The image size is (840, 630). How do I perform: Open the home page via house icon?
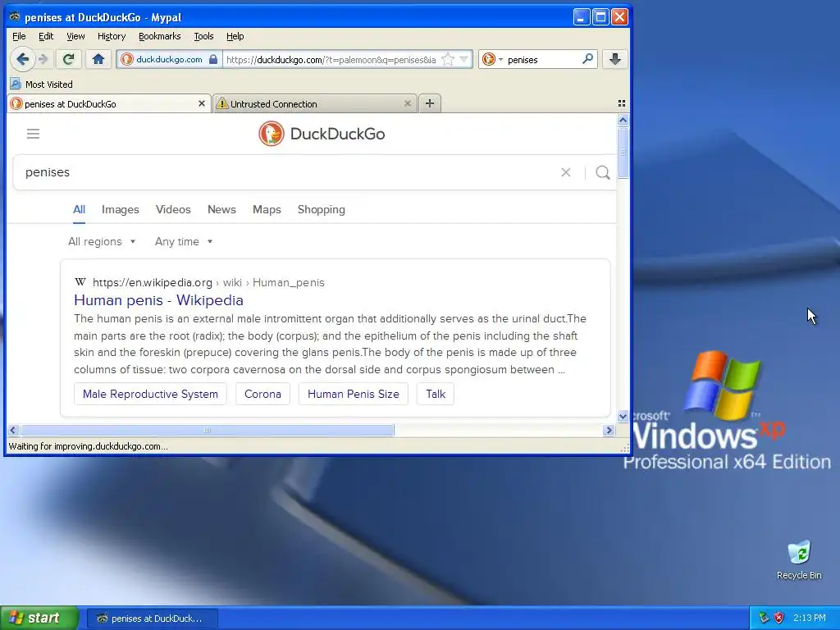[98, 59]
